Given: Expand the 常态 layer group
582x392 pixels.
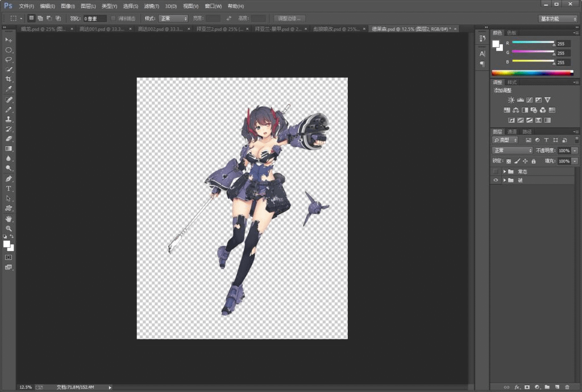Looking at the screenshot, I should coord(505,172).
